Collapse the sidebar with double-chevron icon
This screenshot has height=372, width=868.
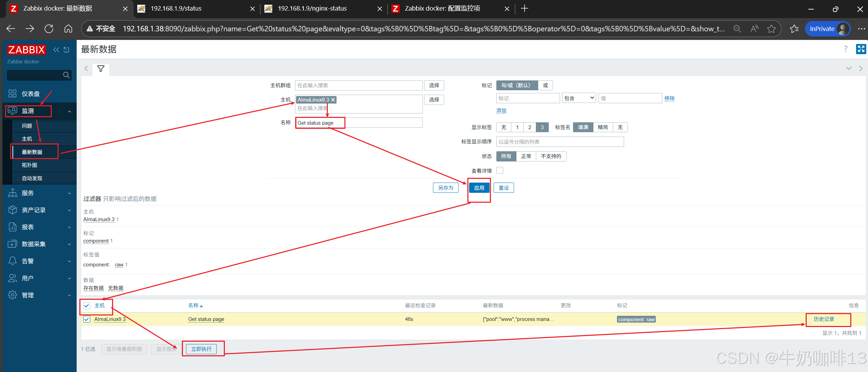(56, 50)
